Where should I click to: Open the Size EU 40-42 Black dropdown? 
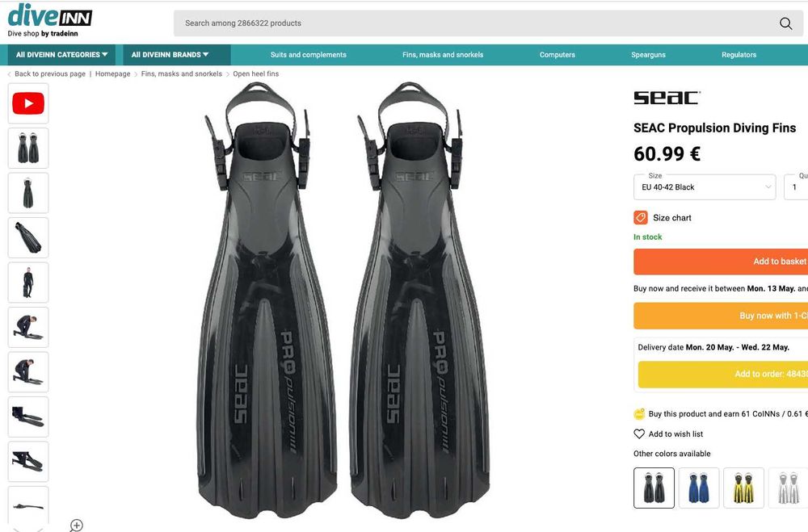(705, 187)
